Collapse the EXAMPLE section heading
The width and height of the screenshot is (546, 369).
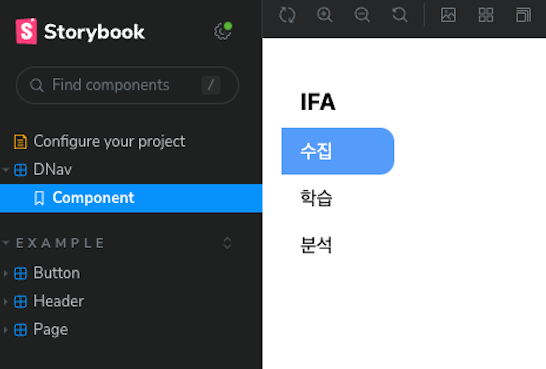coord(54,243)
